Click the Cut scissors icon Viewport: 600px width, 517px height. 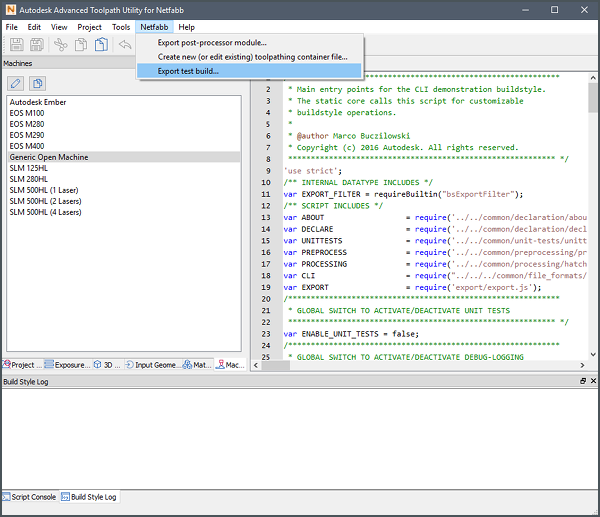60,45
